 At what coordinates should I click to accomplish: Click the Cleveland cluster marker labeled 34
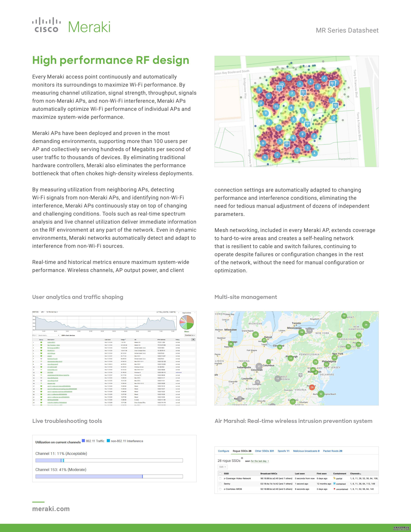pos(280,347)
